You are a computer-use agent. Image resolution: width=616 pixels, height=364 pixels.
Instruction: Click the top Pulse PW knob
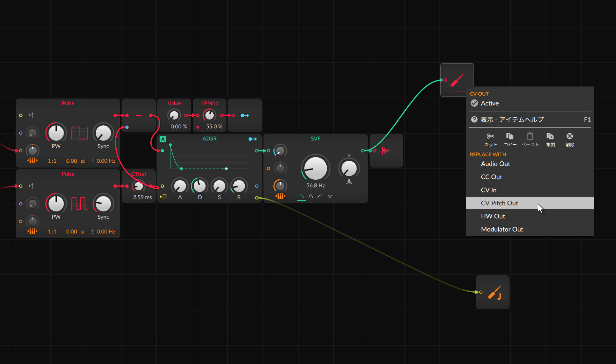click(x=56, y=133)
